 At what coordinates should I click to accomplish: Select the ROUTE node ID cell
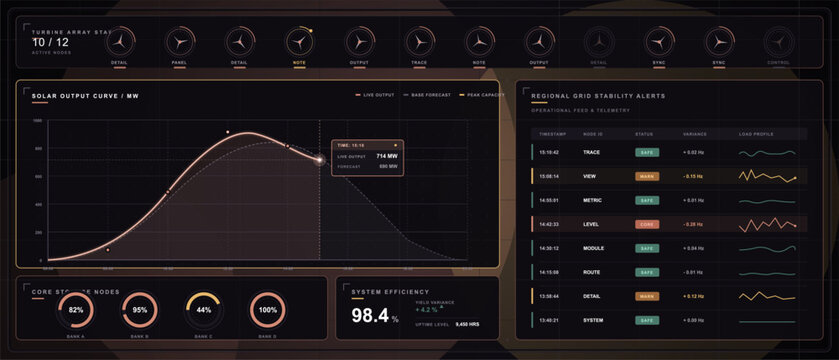tap(591, 273)
